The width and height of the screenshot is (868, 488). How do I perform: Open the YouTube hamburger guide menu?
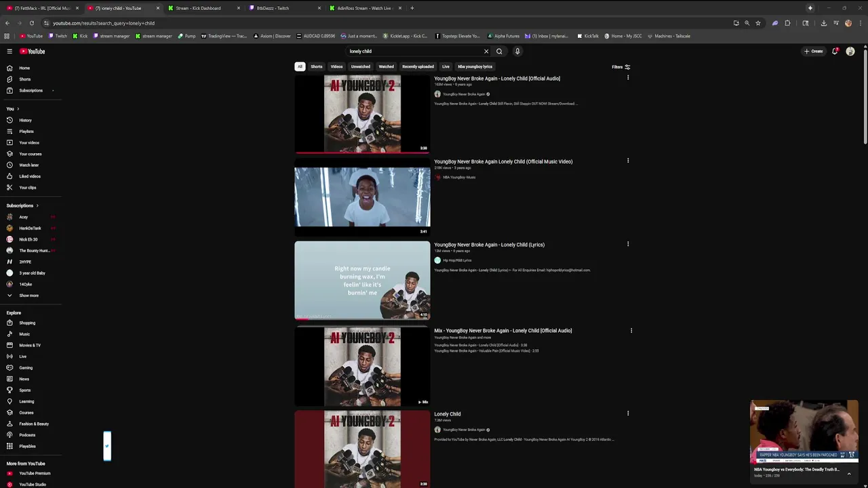(x=9, y=52)
